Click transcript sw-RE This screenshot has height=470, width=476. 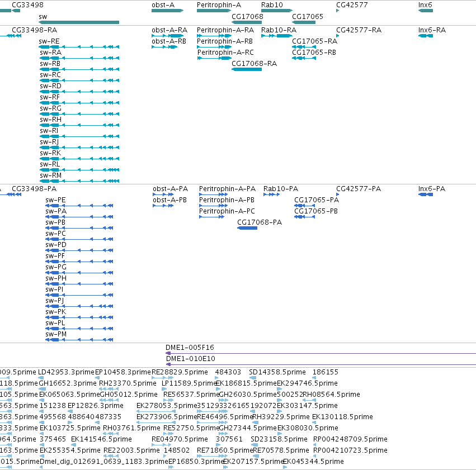click(79, 47)
